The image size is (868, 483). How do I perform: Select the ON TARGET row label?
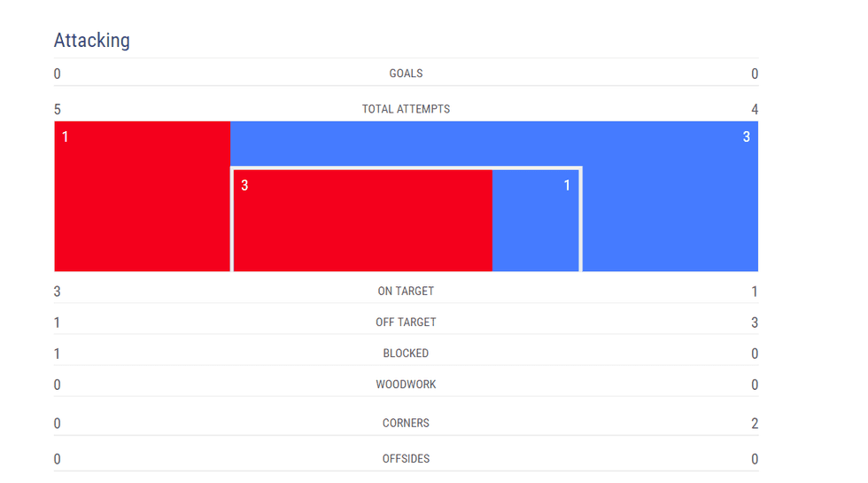(x=406, y=291)
